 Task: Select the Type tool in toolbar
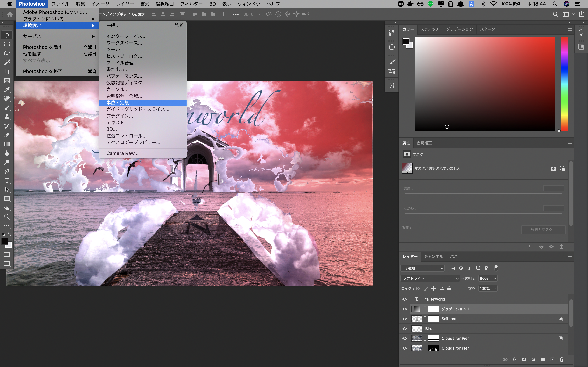tap(7, 180)
